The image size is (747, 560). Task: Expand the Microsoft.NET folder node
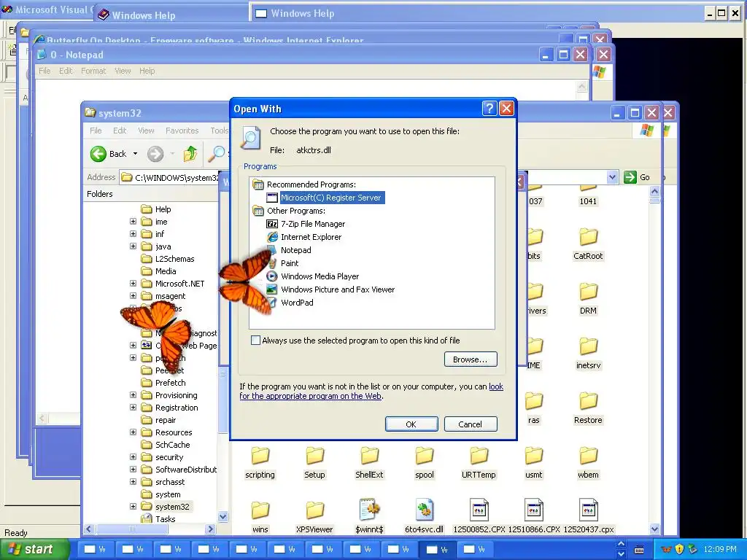tap(133, 284)
